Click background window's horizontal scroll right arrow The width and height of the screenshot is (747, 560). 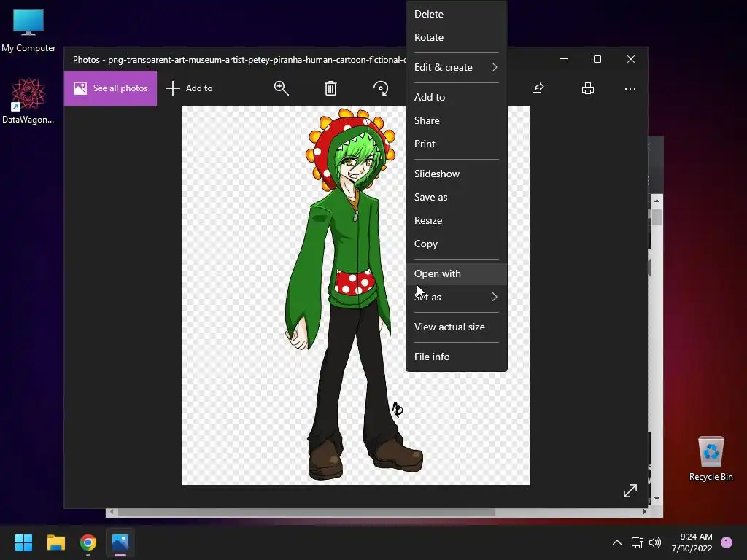(x=645, y=512)
